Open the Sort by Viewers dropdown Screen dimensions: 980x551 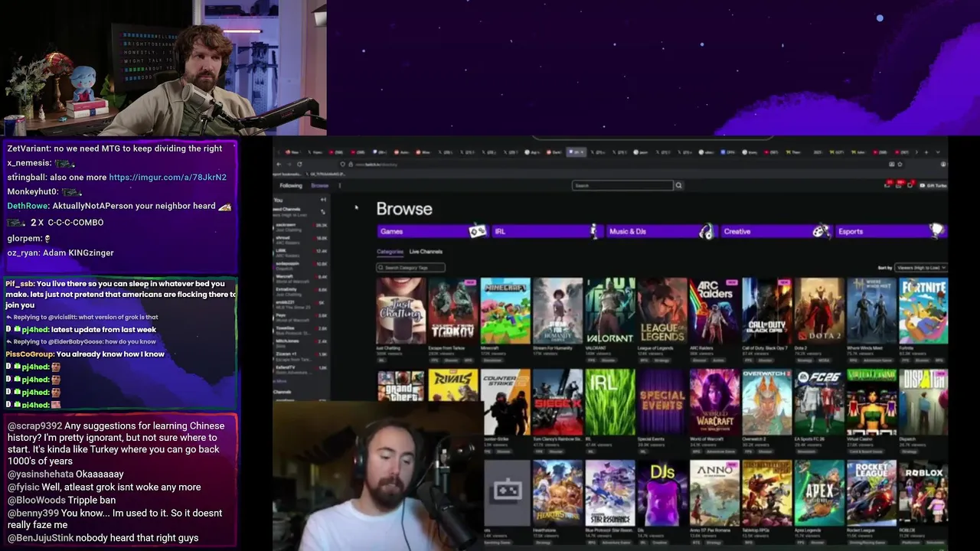coord(920,268)
